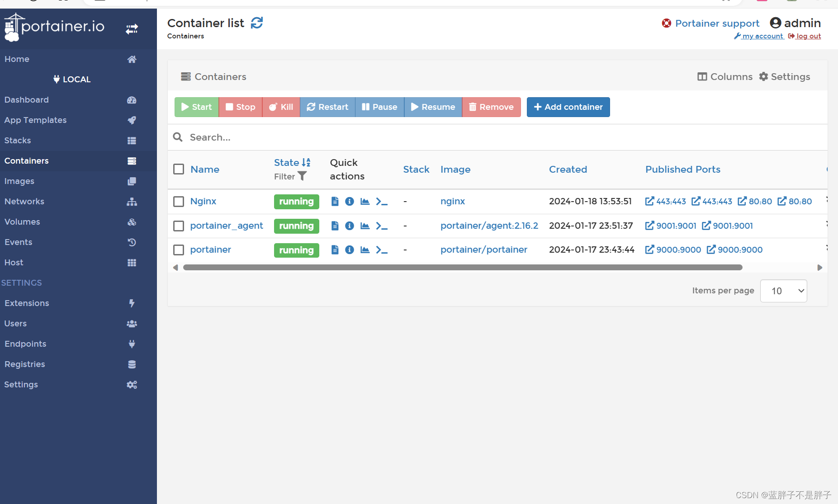Click the Portainer logo

click(x=54, y=27)
